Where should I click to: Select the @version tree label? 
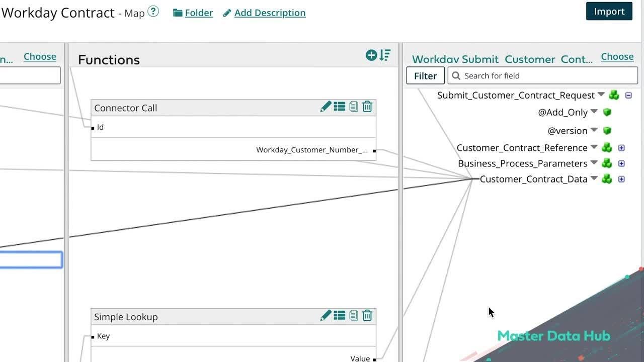(x=568, y=130)
